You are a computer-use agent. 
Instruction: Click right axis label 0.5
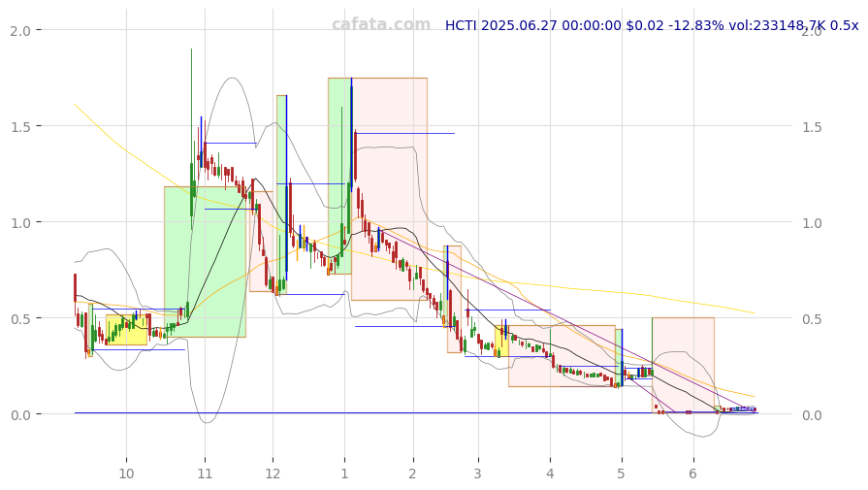click(812, 319)
